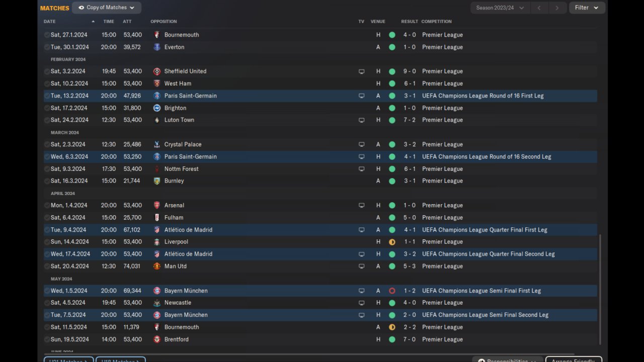Click the vertical scrollbar on the match list

(600, 289)
